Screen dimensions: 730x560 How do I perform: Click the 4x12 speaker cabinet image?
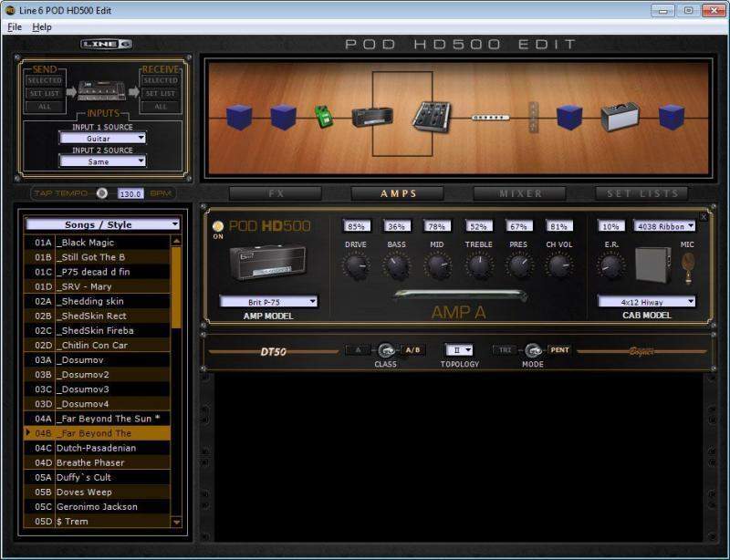[652, 266]
